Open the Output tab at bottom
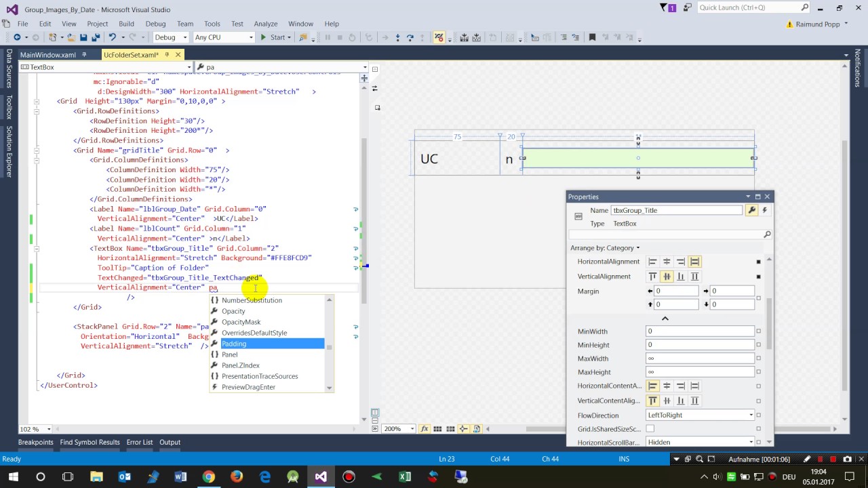868x488 pixels. 170,442
